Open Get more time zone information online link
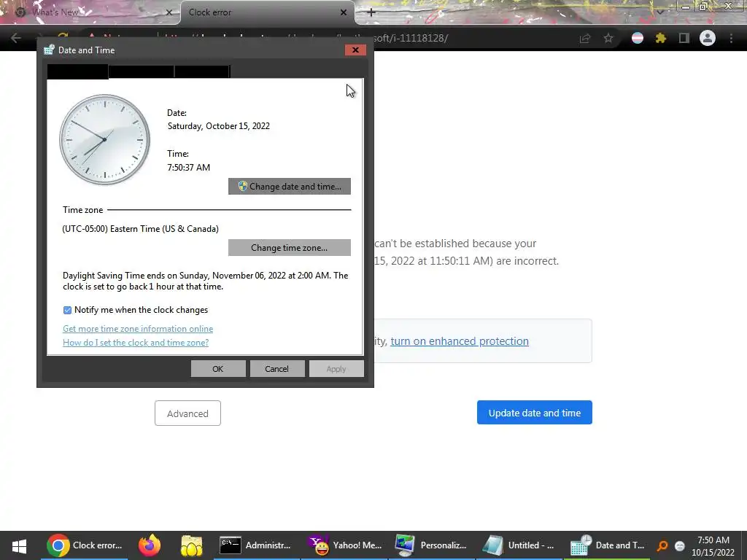747x560 pixels. [138, 329]
